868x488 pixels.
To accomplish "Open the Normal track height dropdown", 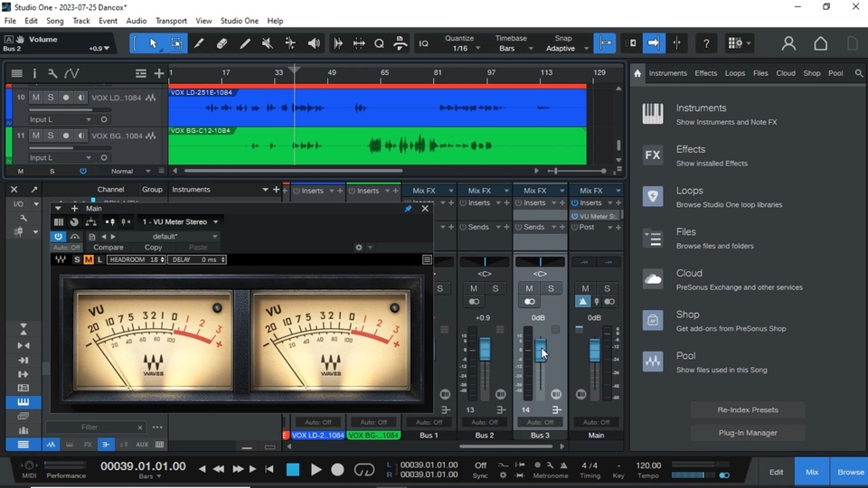I will coord(130,171).
